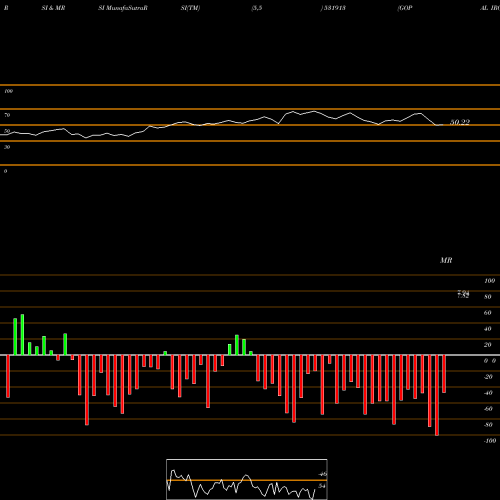The image size is (500, 500).
Task: Click the '(GOP' header text
Action: pos(405,8)
